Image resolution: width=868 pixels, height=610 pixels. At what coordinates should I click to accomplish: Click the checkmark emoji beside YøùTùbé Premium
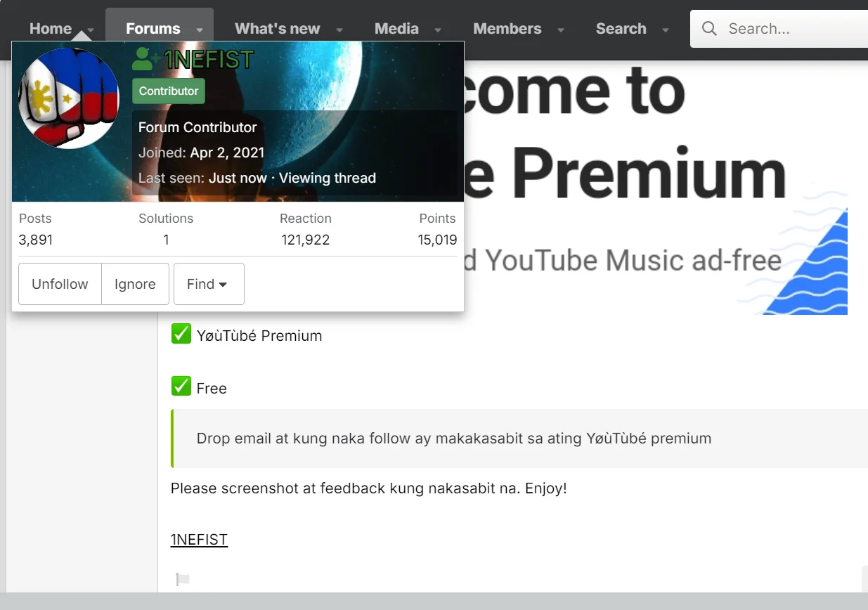[181, 334]
